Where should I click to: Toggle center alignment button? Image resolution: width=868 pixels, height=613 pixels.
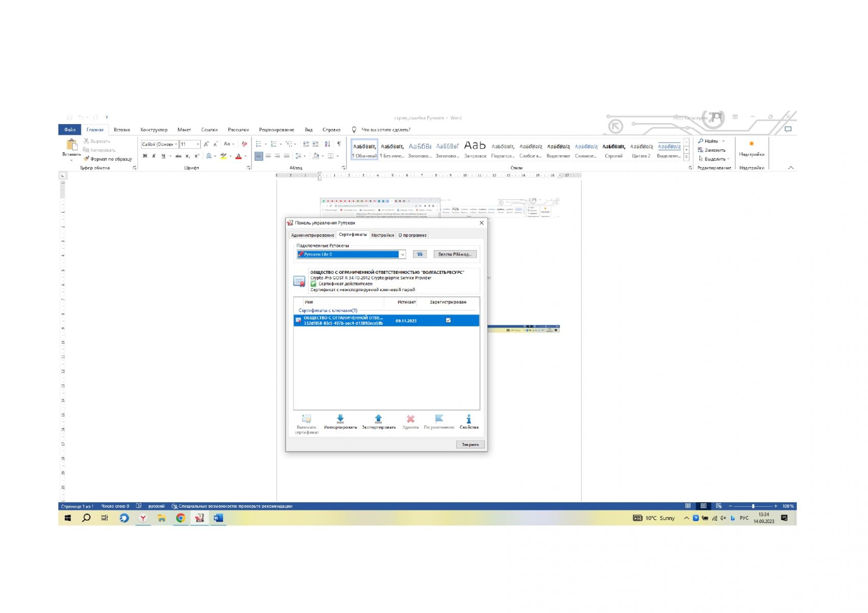[268, 156]
